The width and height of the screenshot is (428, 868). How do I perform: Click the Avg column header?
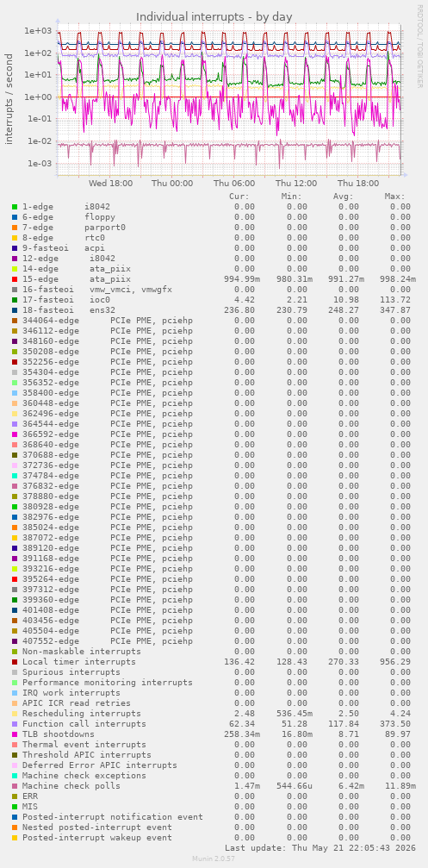pyautogui.click(x=344, y=197)
